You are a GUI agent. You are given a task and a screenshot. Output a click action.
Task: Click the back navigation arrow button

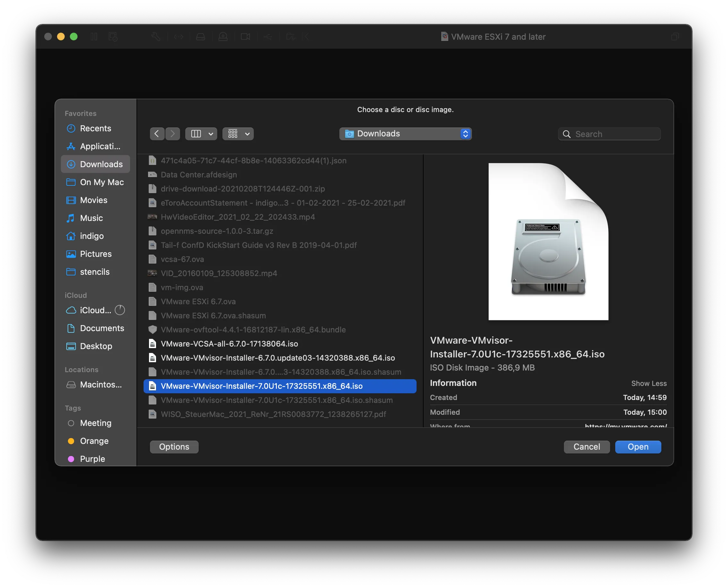157,134
